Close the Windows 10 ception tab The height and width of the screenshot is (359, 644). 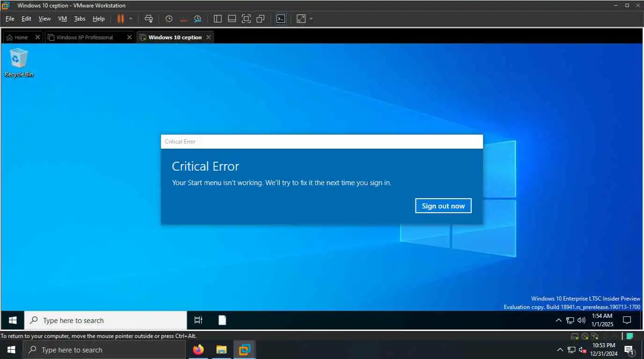(x=208, y=37)
